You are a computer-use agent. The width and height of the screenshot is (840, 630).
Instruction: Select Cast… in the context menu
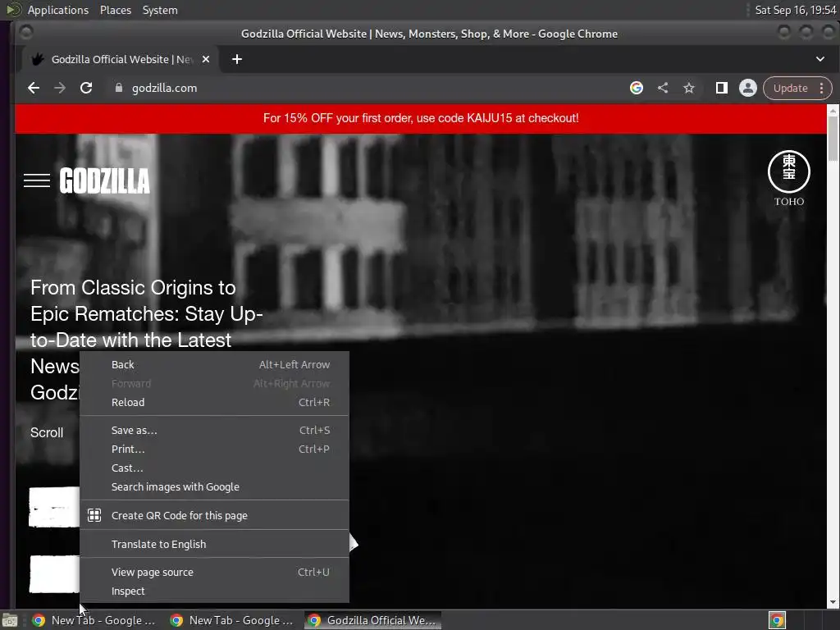click(214, 468)
